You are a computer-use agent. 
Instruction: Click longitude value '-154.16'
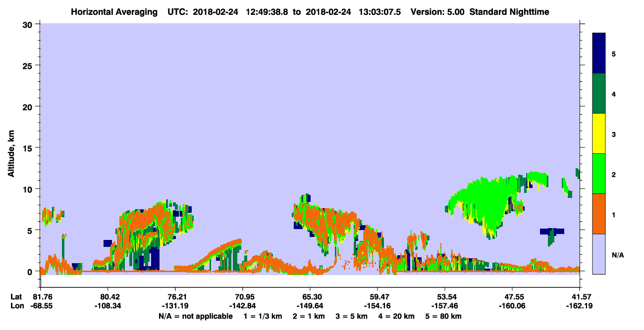[377, 306]
